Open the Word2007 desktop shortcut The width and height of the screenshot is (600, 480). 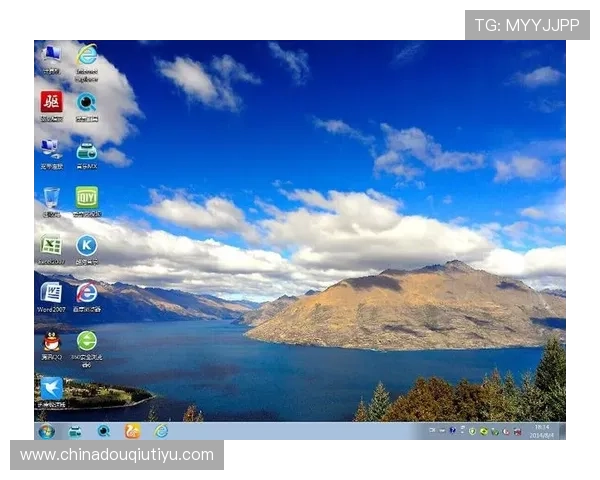click(x=51, y=293)
